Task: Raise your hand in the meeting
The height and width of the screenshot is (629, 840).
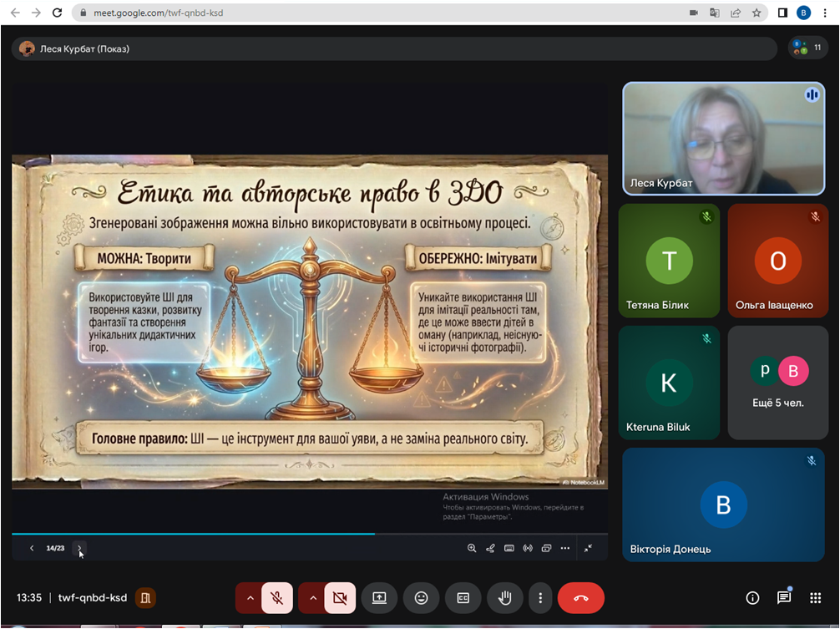Action: (x=504, y=598)
